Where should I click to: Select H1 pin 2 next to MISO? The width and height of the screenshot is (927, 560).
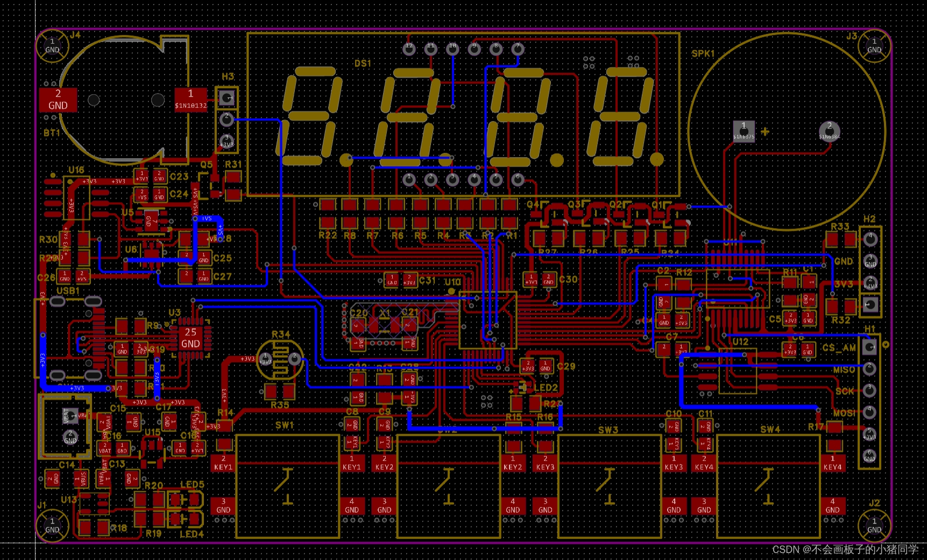869,368
